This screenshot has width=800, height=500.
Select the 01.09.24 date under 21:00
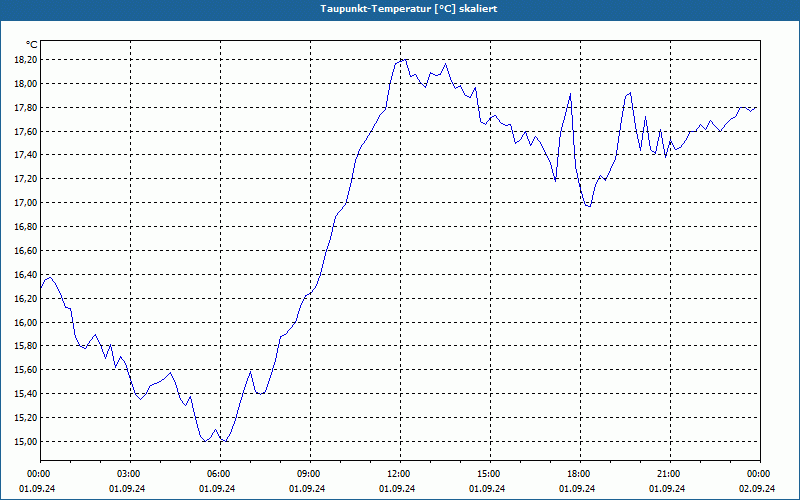pyautogui.click(x=667, y=489)
